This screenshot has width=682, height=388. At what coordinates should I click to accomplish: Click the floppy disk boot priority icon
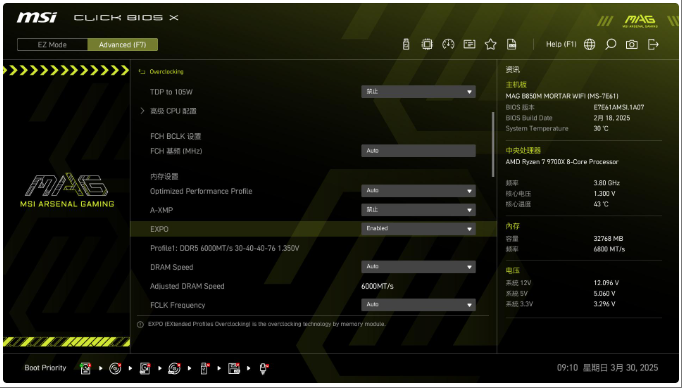(234, 368)
